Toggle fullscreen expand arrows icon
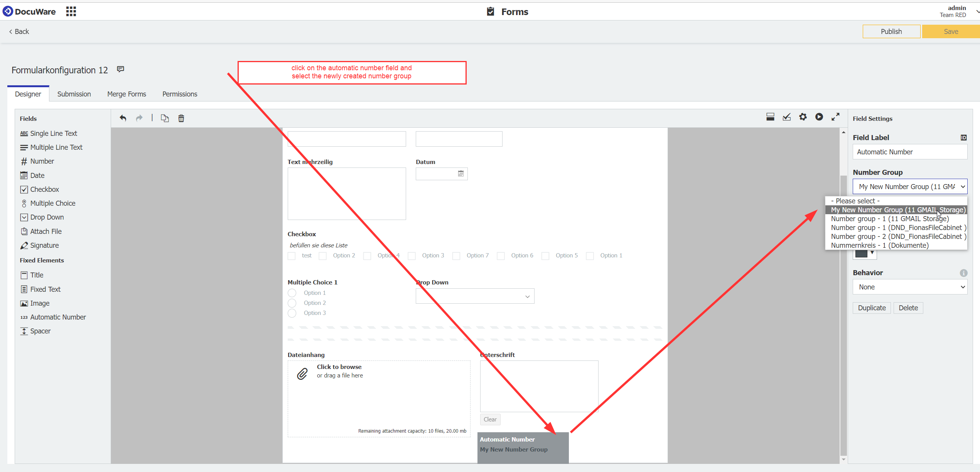 point(835,117)
